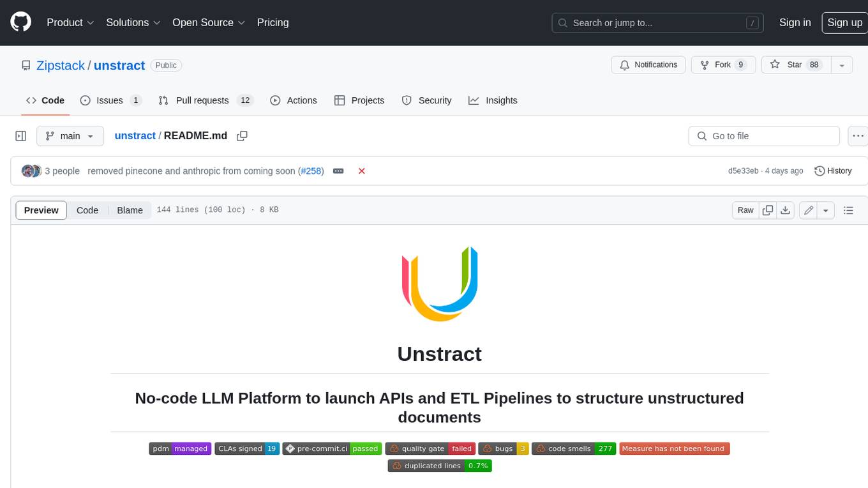
Task: Click the failed status X icon
Action: pos(362,171)
